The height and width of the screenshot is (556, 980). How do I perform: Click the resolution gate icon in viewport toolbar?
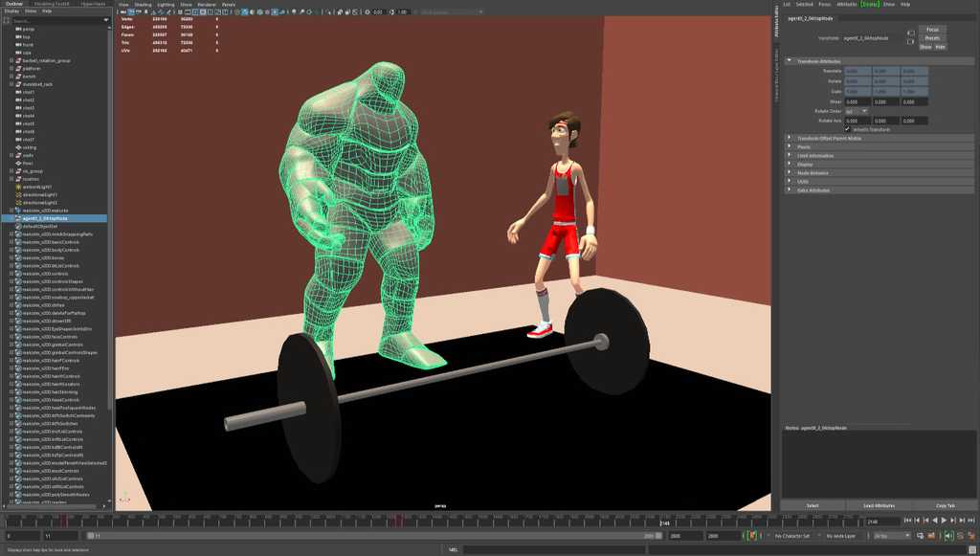tap(195, 11)
